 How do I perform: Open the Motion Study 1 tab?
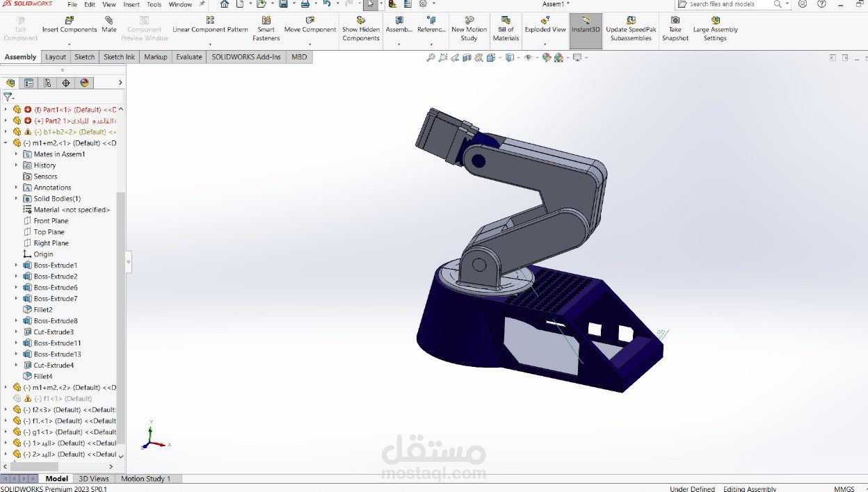click(145, 479)
